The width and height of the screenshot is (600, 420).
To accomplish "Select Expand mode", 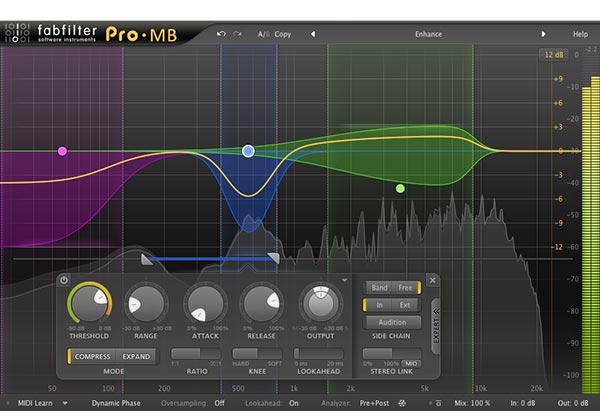I will click(x=136, y=357).
